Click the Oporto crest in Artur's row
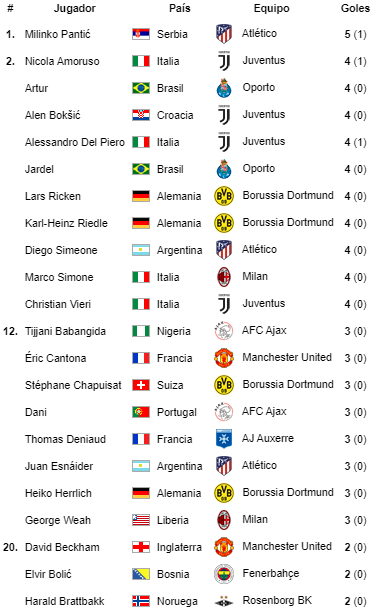The image size is (371, 614). (224, 88)
